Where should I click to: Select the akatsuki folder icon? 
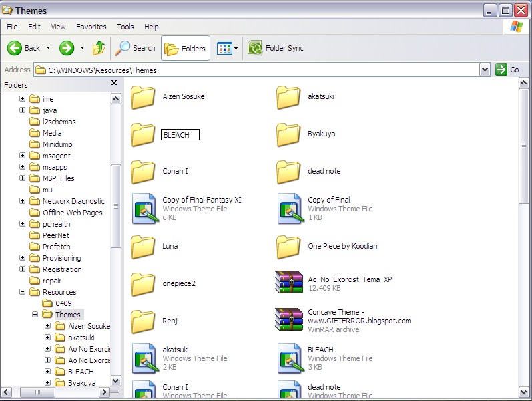(x=288, y=97)
